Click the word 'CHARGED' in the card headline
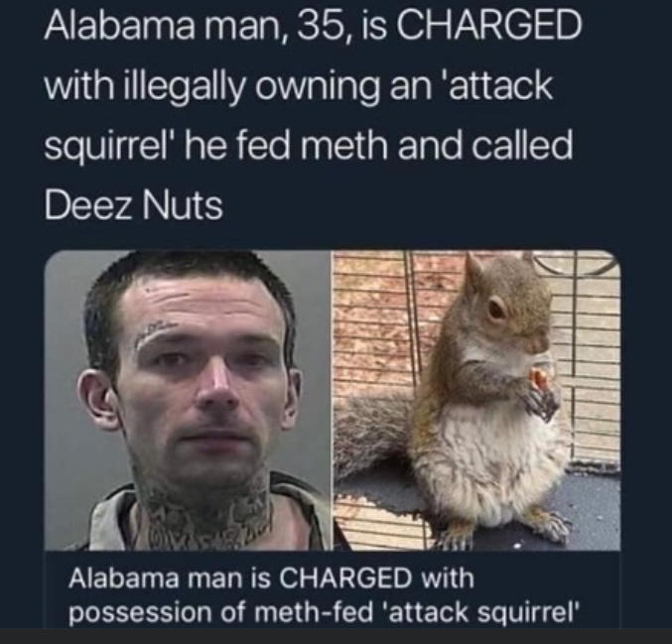Viewport: 672px width, 644px height. point(348,579)
